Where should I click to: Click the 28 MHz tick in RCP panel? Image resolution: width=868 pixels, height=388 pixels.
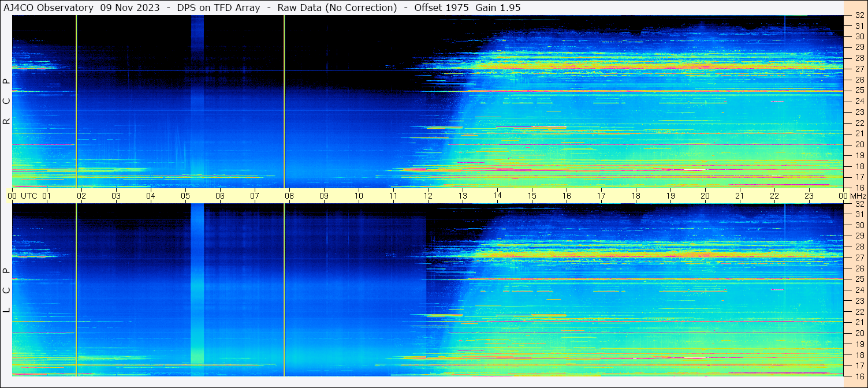coord(859,58)
